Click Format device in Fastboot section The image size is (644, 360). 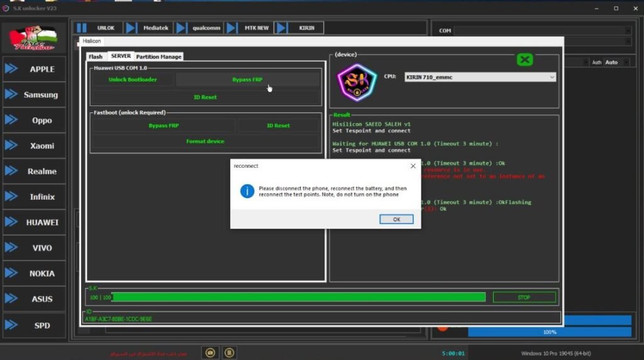tap(206, 141)
